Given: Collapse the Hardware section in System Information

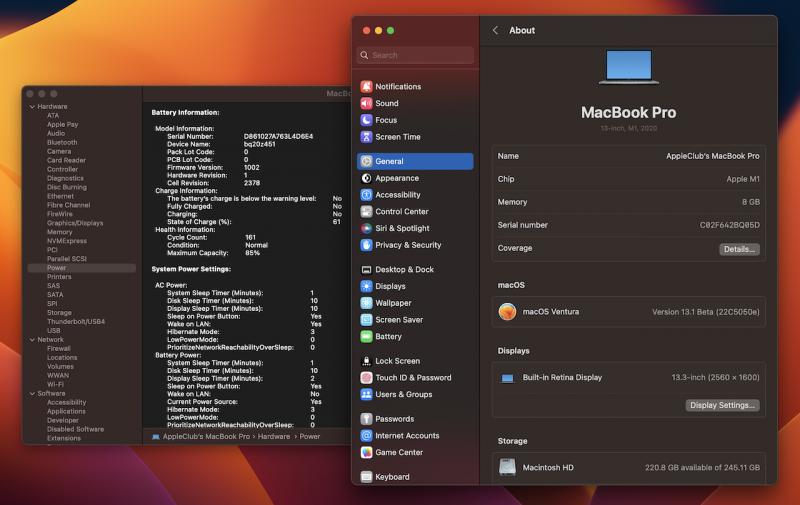Looking at the screenshot, I should tap(32, 107).
